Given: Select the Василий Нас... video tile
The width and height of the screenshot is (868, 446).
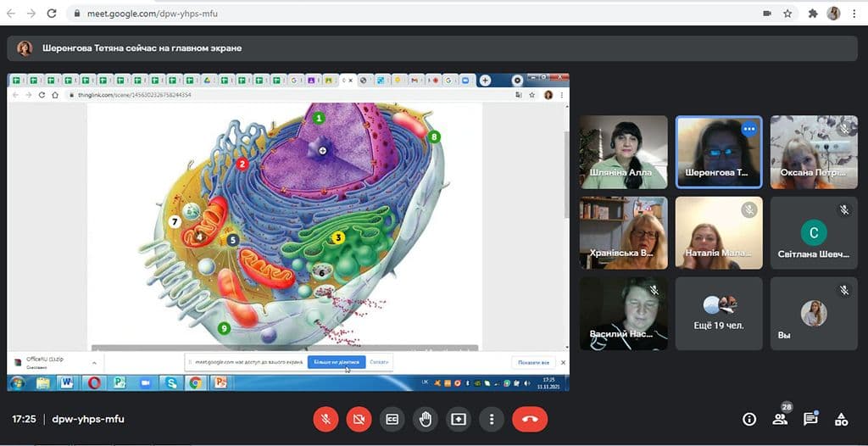Looking at the screenshot, I should [x=623, y=314].
